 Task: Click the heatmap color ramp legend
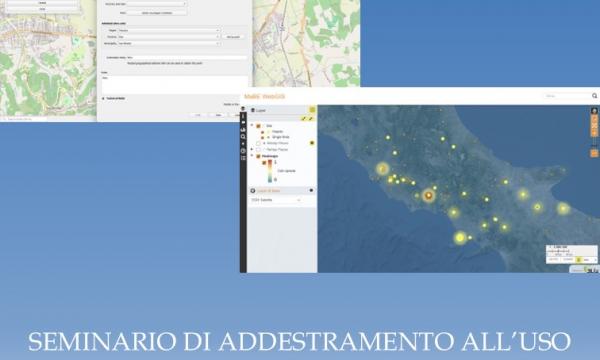270,171
